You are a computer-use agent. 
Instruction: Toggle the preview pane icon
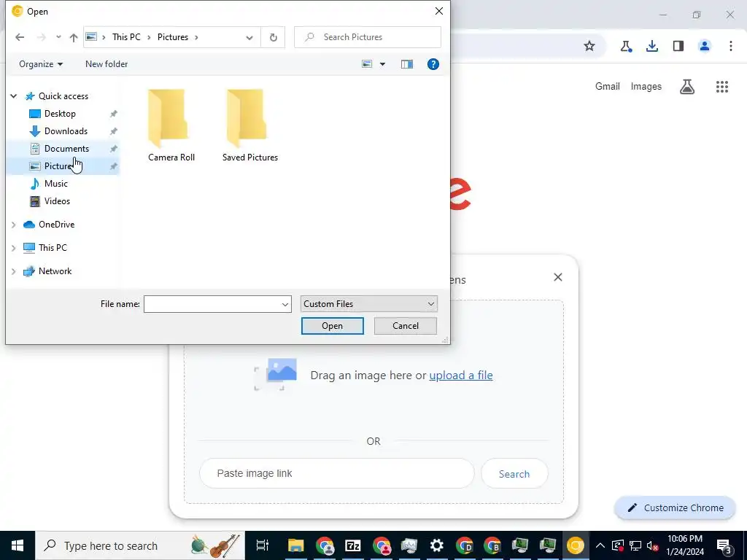point(407,64)
